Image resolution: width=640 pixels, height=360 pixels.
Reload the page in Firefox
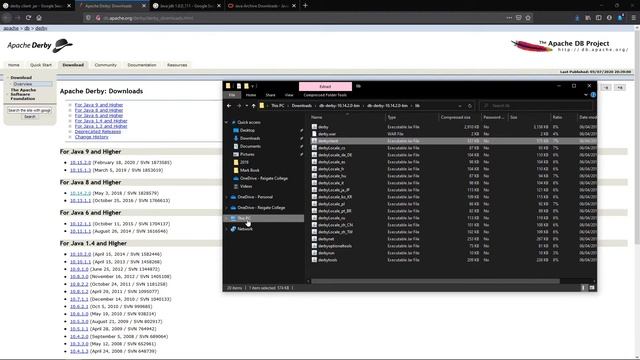pyautogui.click(x=28, y=18)
